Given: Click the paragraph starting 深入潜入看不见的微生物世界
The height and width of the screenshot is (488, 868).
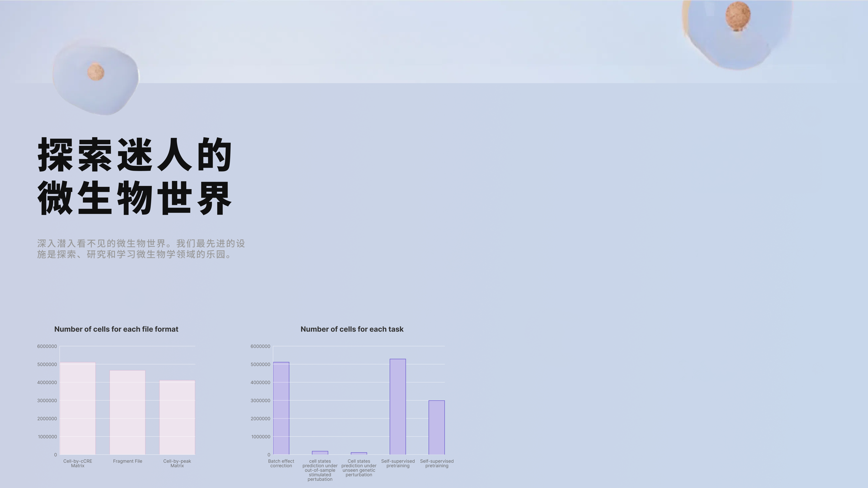Looking at the screenshot, I should pos(141,249).
